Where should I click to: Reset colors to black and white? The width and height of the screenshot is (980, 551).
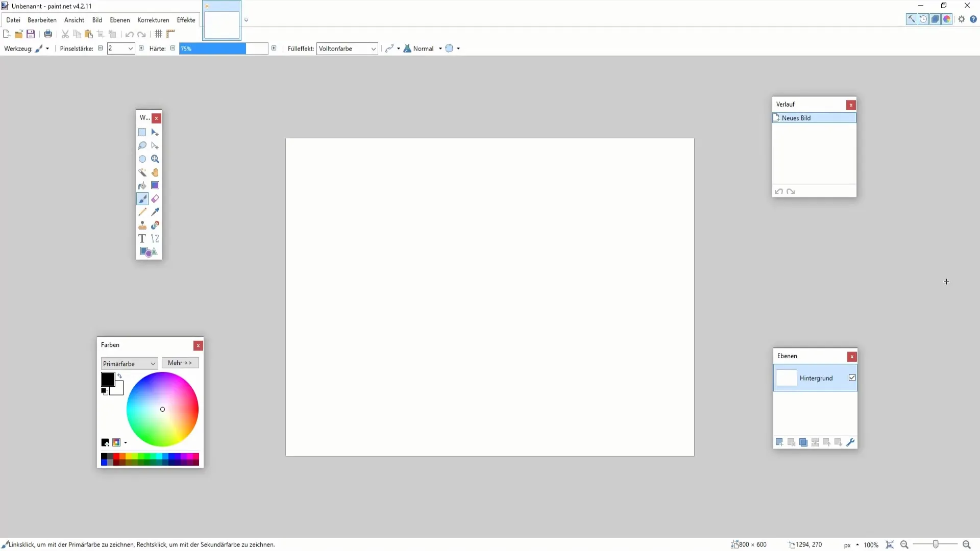[x=104, y=391]
